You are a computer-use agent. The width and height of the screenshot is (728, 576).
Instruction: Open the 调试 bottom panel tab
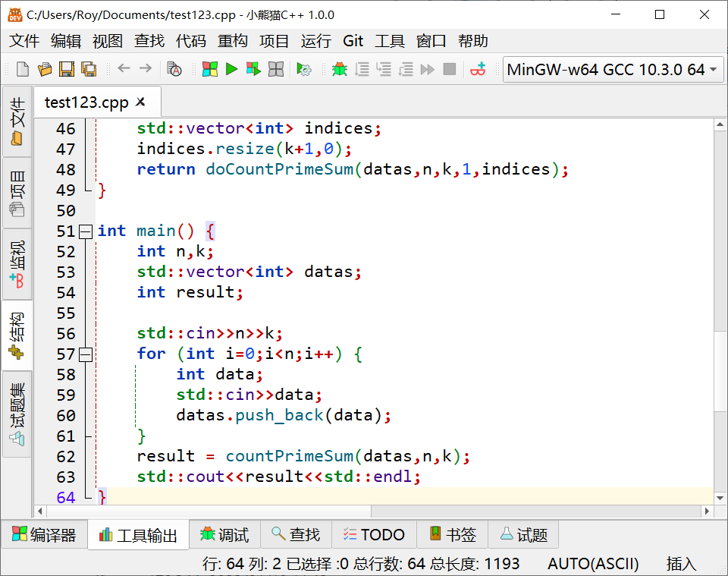tap(224, 535)
